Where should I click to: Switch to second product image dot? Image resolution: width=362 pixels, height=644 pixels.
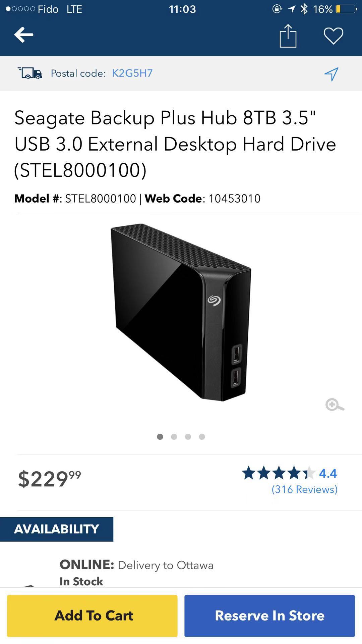point(174,436)
